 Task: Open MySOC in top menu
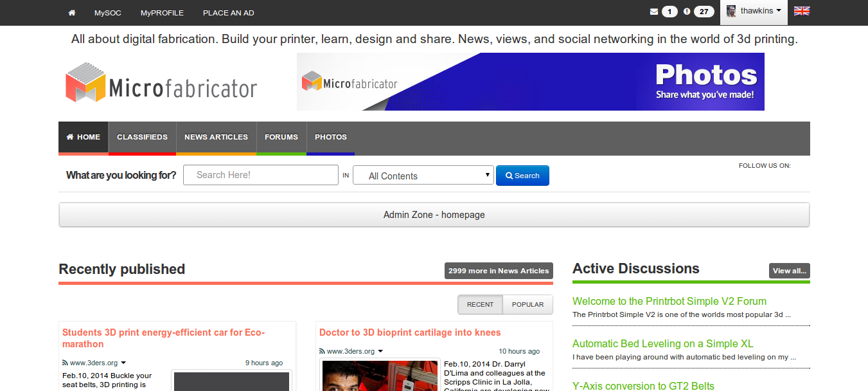108,12
